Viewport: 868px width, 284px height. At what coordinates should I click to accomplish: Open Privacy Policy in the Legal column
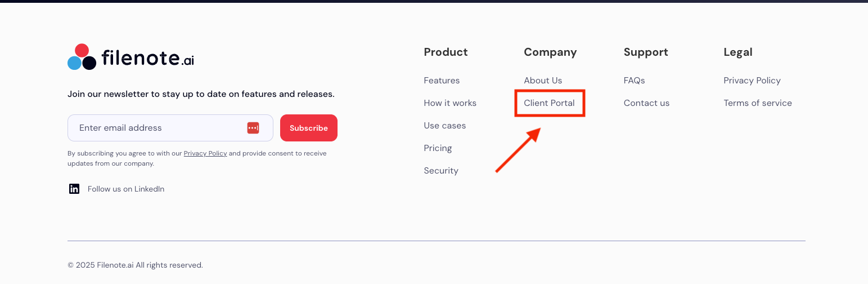(x=752, y=81)
